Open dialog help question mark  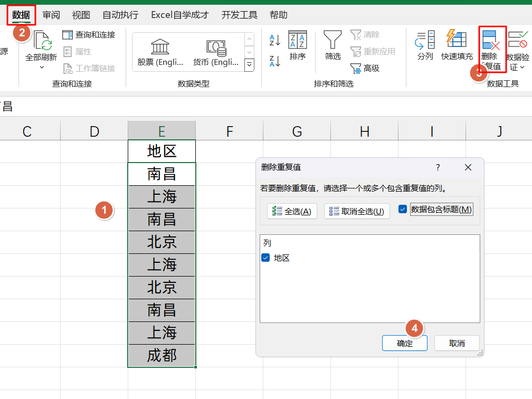pyautogui.click(x=438, y=167)
